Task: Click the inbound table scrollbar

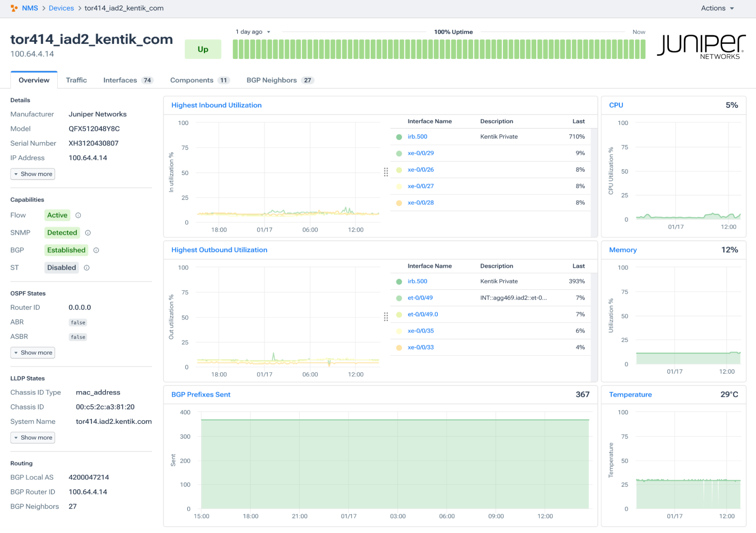Action: coord(594,182)
